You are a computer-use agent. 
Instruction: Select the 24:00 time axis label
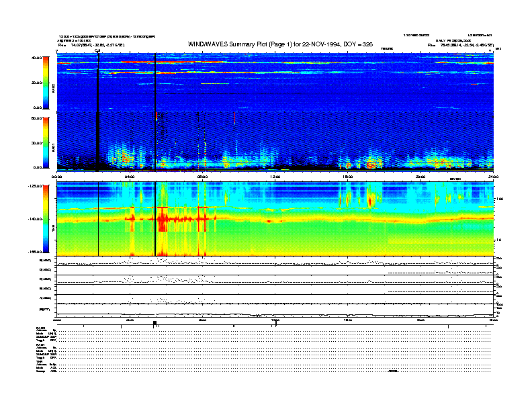click(492, 175)
